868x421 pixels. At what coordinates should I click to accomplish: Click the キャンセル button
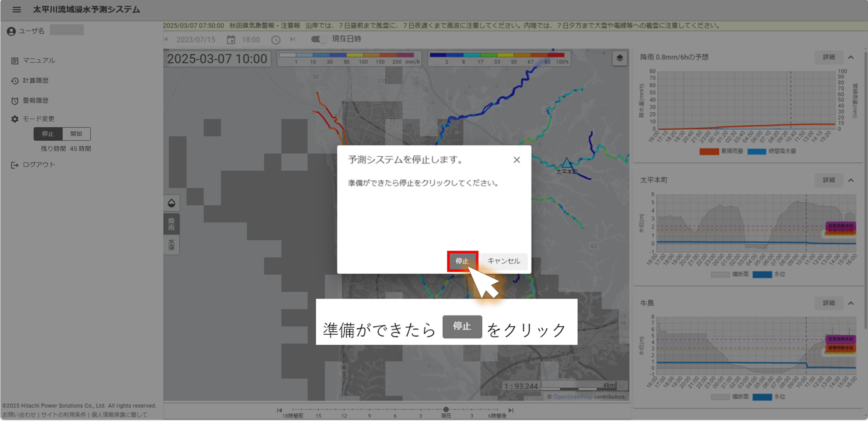[503, 261]
